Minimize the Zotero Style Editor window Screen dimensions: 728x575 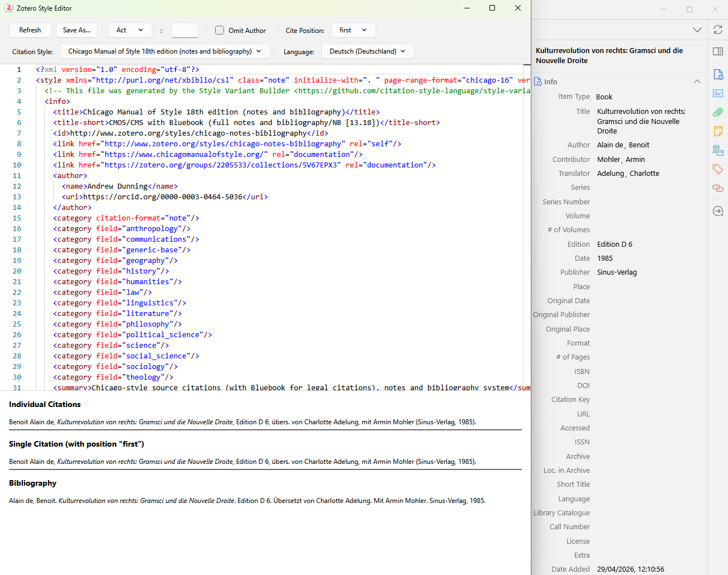coord(467,8)
